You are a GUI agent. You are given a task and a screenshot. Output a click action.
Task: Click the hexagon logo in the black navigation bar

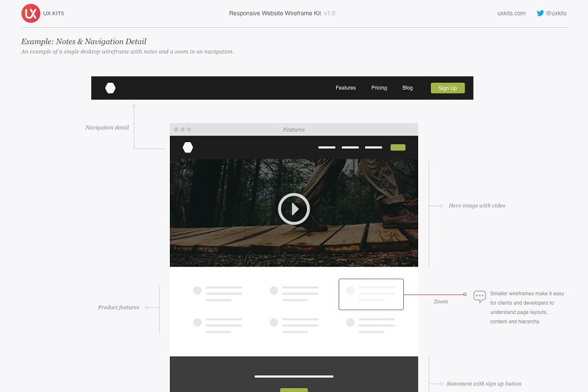click(110, 87)
